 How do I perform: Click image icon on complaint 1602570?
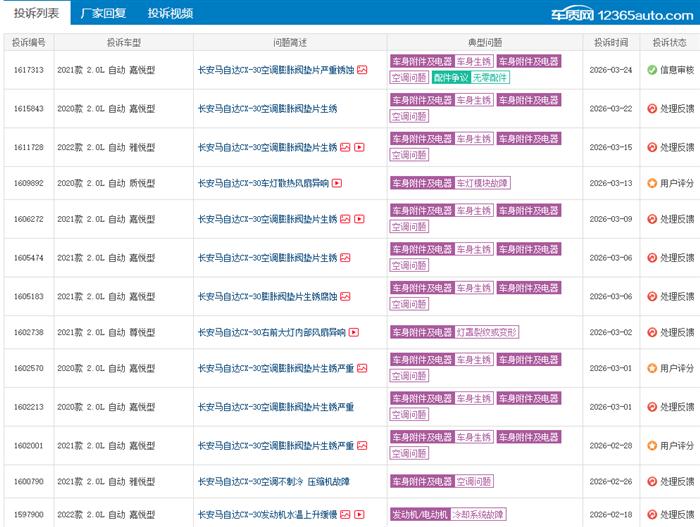[x=362, y=369]
